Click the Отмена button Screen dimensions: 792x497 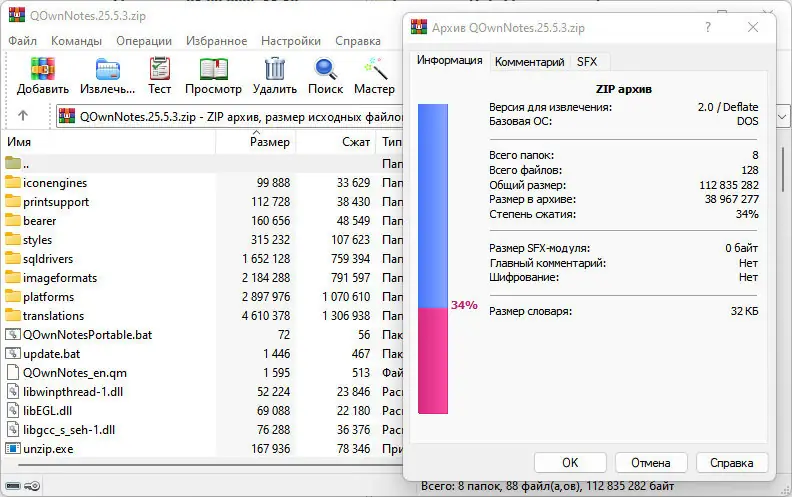click(651, 463)
